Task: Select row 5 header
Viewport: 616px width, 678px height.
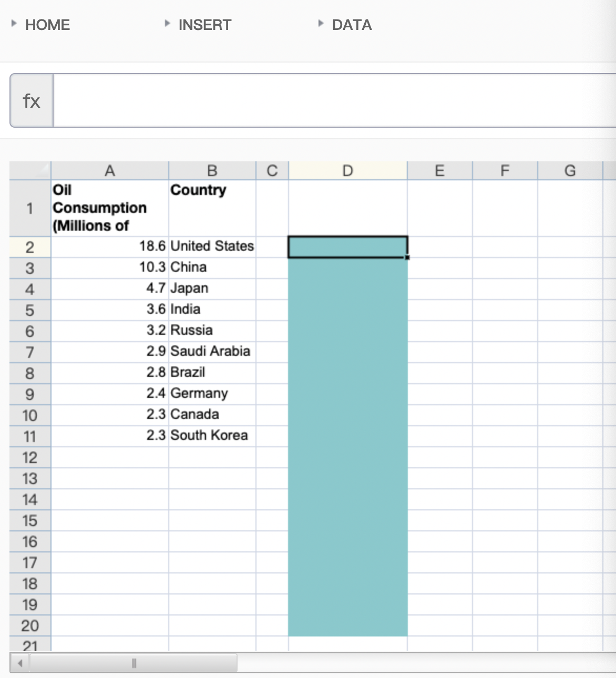Action: coord(30,310)
